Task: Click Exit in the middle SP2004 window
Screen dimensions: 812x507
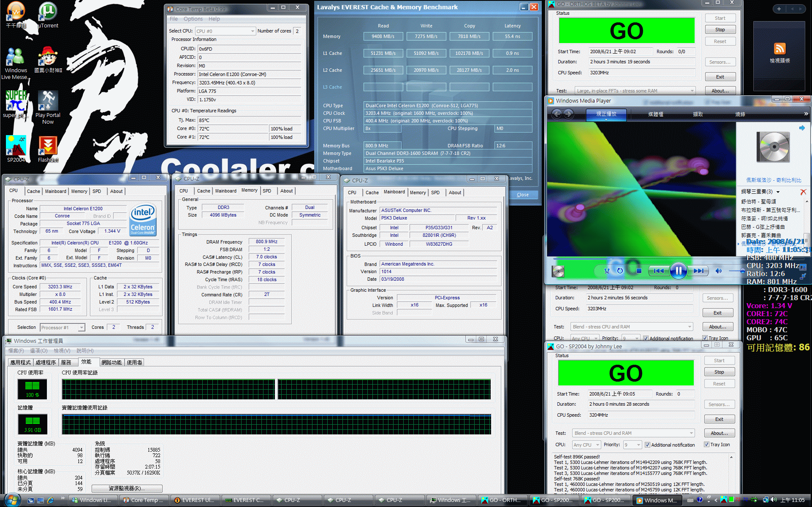Action: pos(717,313)
